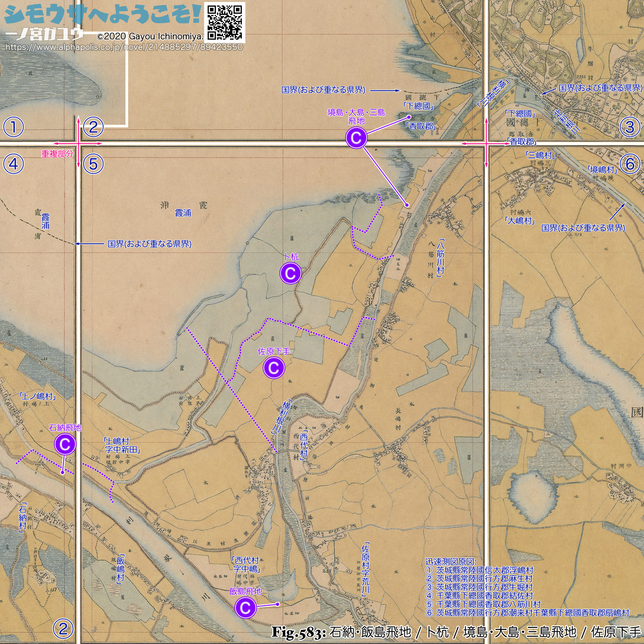The image size is (644, 644).
Task: Click the pink 重複部分 label
Action: click(57, 154)
